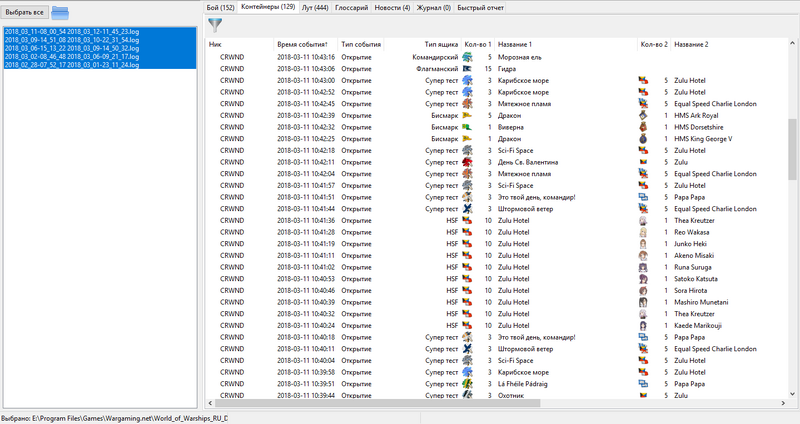Click the Гидра flag icon
The height and width of the screenshot is (424, 800).
466,69
